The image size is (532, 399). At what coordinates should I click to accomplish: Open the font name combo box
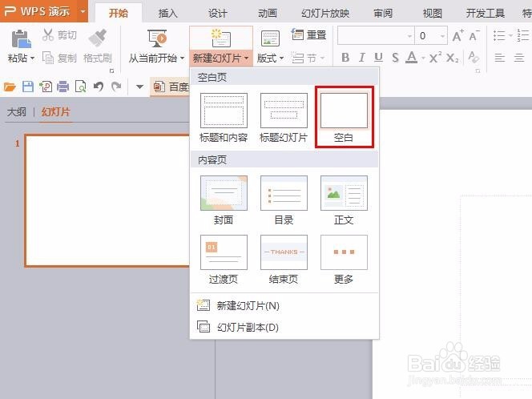(x=376, y=35)
